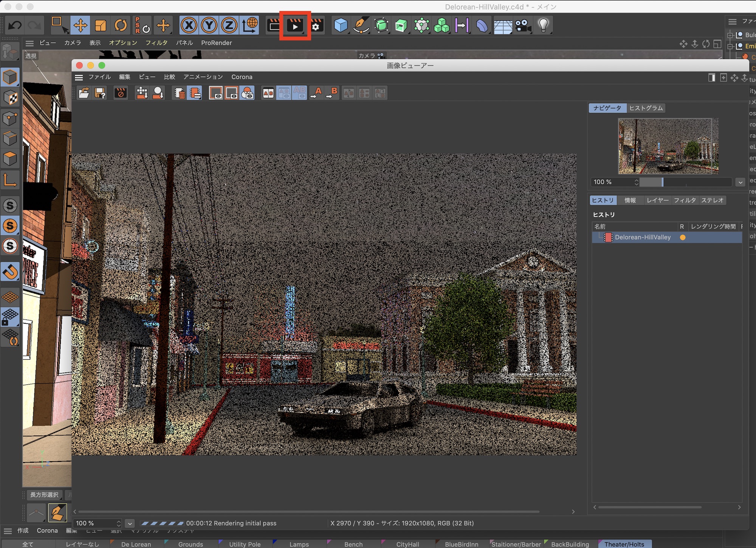Viewport: 756px width, 548px height.
Task: Add a Light object with bulb icon
Action: pyautogui.click(x=543, y=26)
